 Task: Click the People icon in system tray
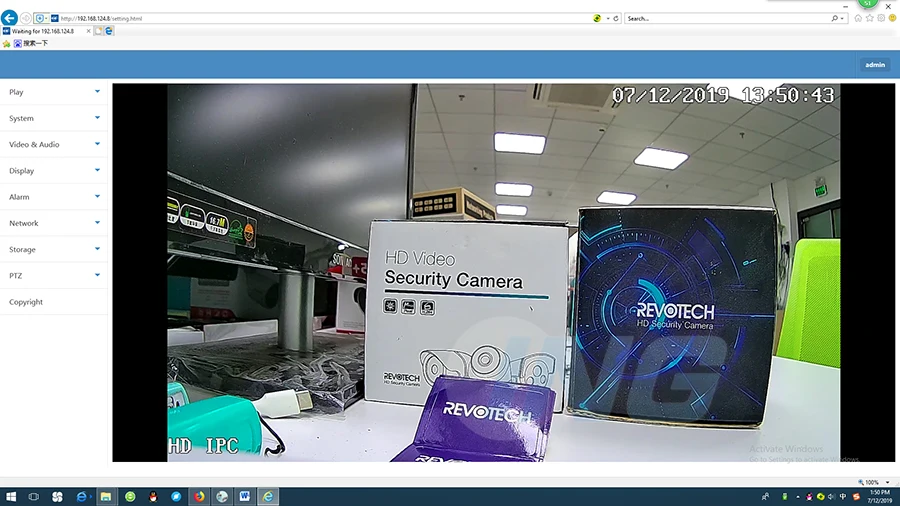(x=765, y=497)
